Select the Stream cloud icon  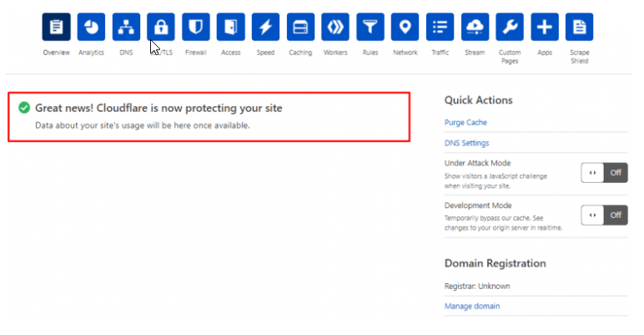click(475, 28)
